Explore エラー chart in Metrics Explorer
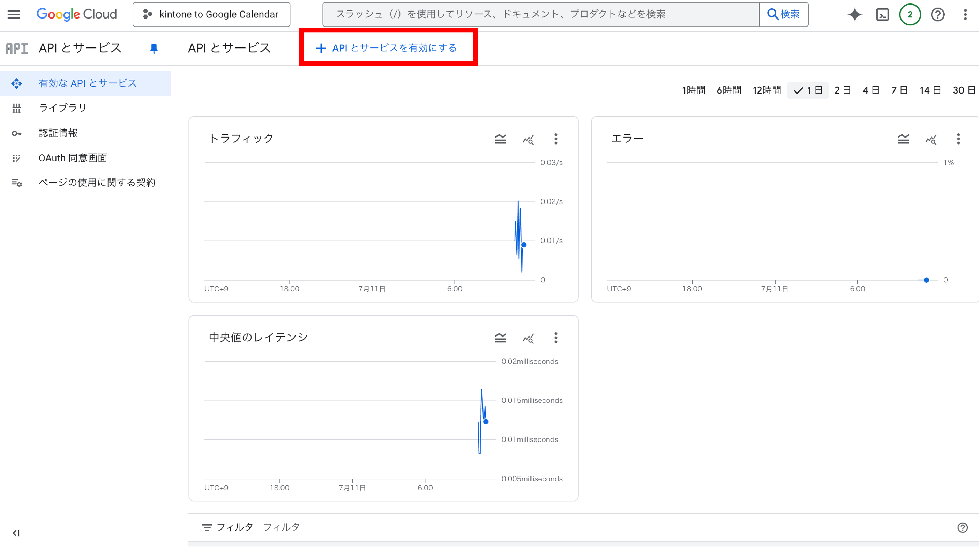The width and height of the screenshot is (980, 547). pyautogui.click(x=931, y=139)
